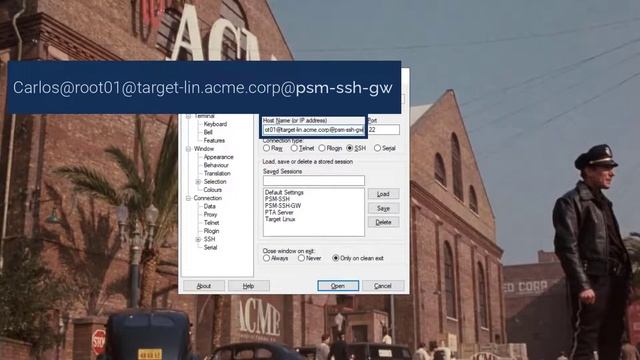Open the Selection settings category

[215, 182]
